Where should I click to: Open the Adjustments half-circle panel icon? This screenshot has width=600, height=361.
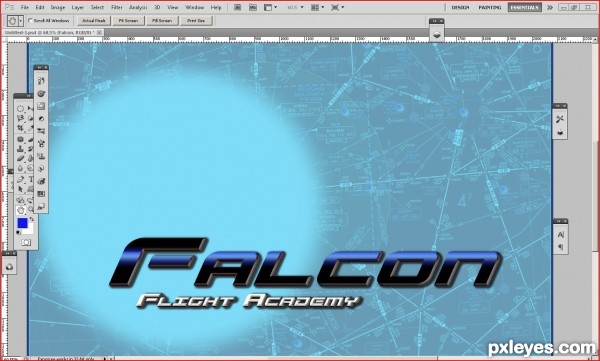tap(41, 118)
